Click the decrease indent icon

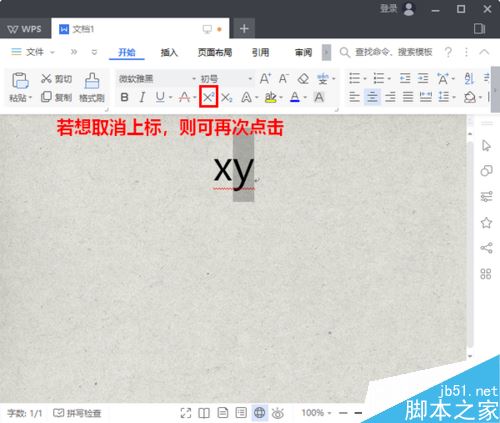coord(405,79)
